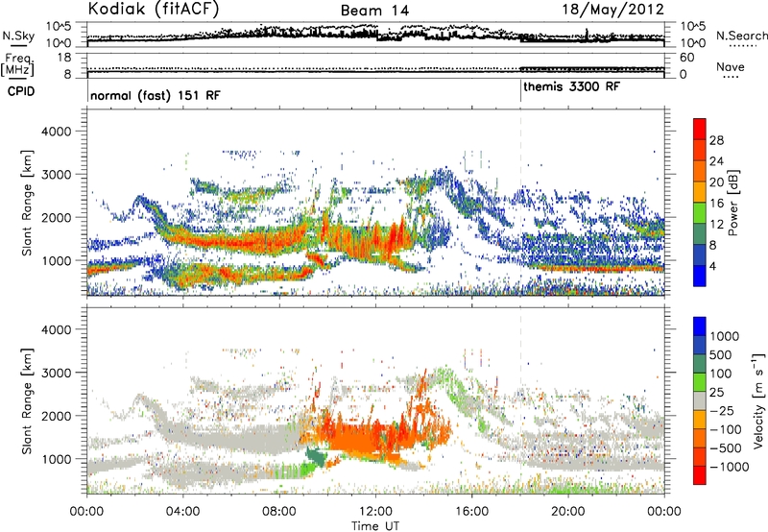Click the 'Kodiak (fitACF)' title text
Viewport: 768px width, 532px height.
pos(154,9)
